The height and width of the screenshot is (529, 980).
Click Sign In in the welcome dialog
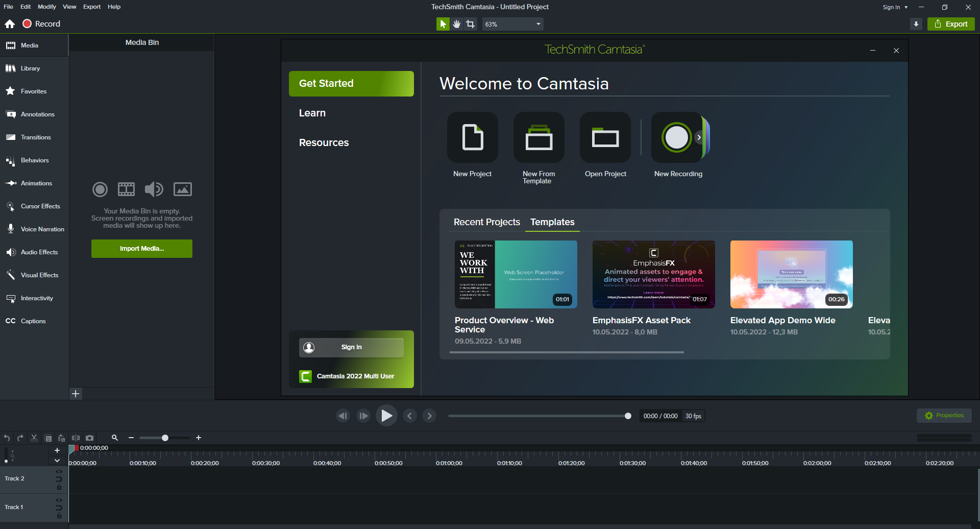click(351, 348)
